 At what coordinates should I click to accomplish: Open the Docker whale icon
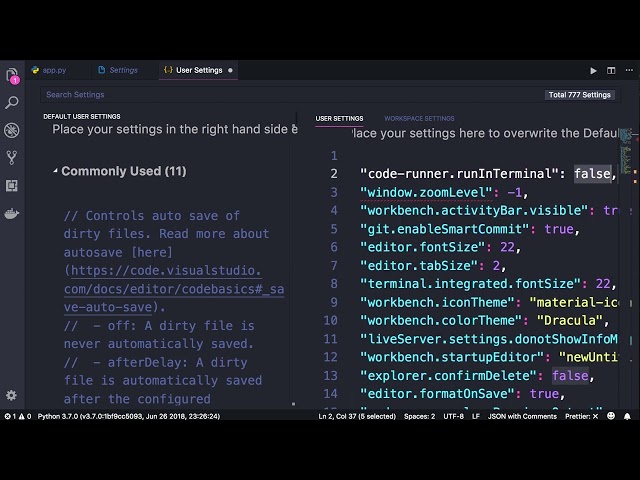point(11,213)
